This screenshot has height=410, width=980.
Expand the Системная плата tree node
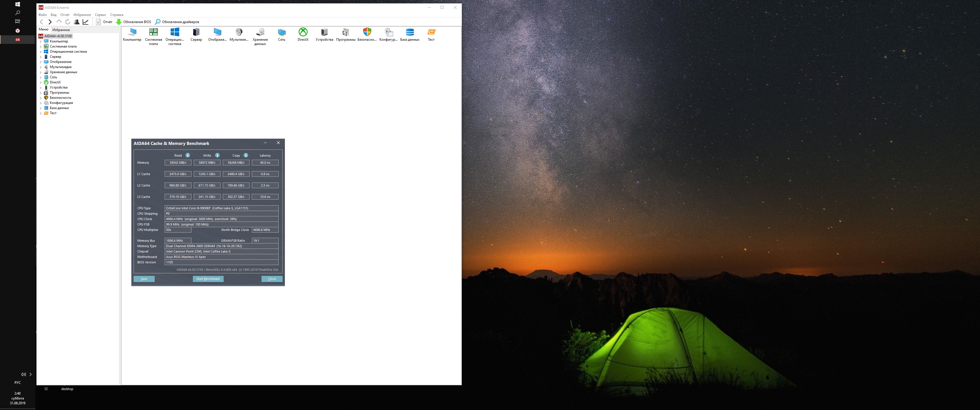[41, 46]
